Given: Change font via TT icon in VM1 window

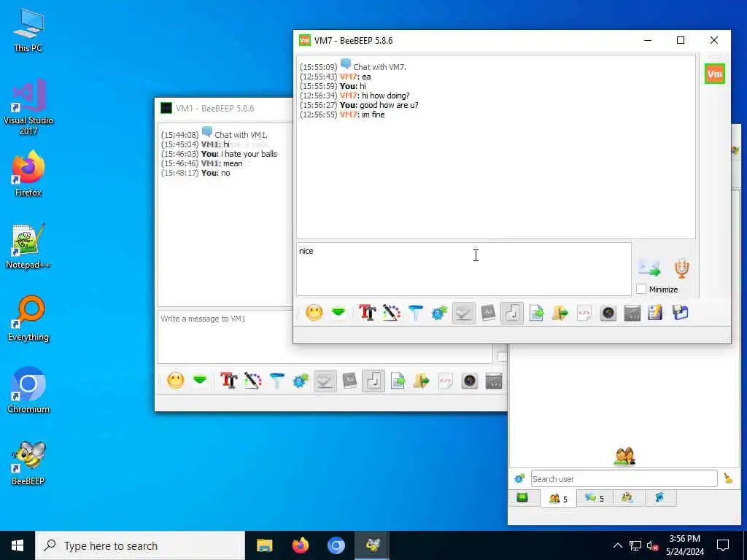Looking at the screenshot, I should pyautogui.click(x=228, y=381).
